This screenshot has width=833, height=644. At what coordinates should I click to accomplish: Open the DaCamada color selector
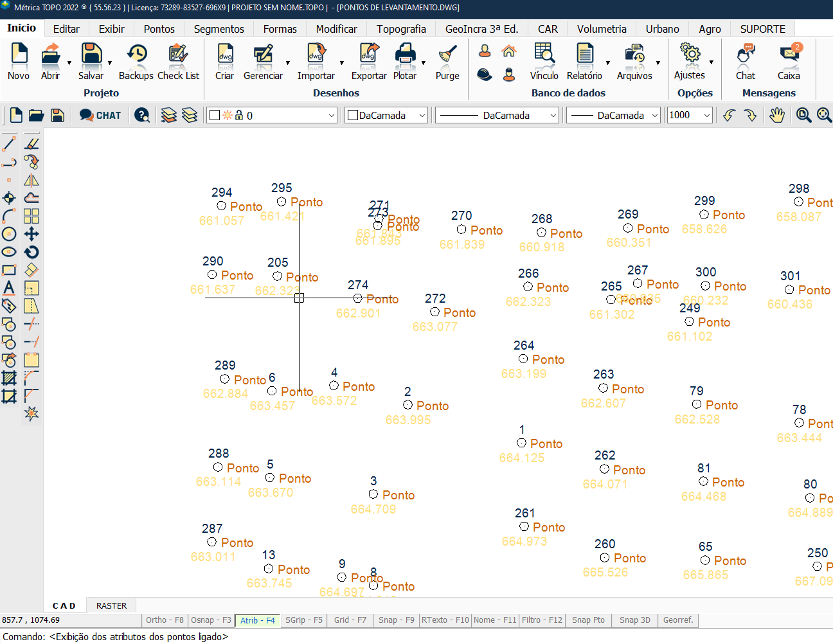(x=387, y=116)
